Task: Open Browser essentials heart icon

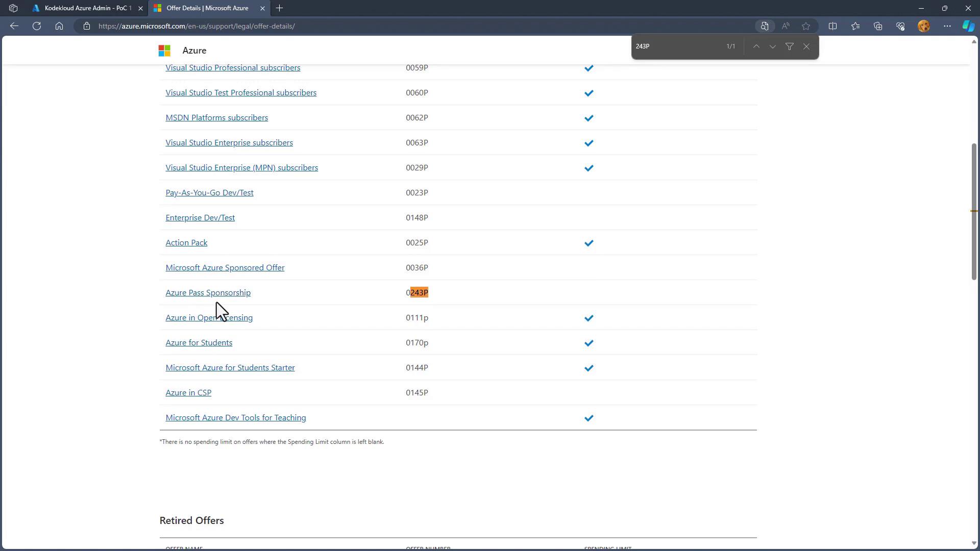Action: tap(900, 26)
